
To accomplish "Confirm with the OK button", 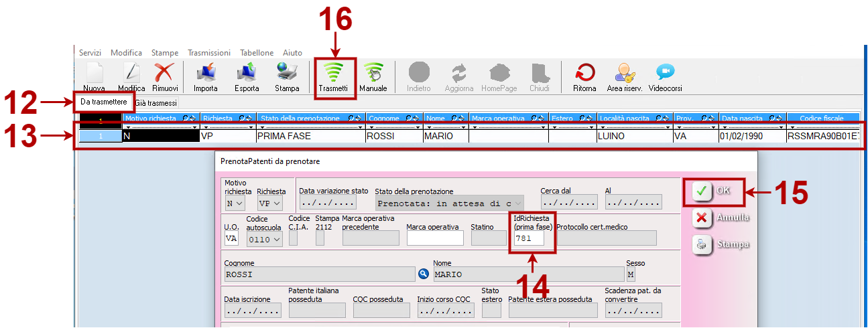I will pyautogui.click(x=714, y=191).
